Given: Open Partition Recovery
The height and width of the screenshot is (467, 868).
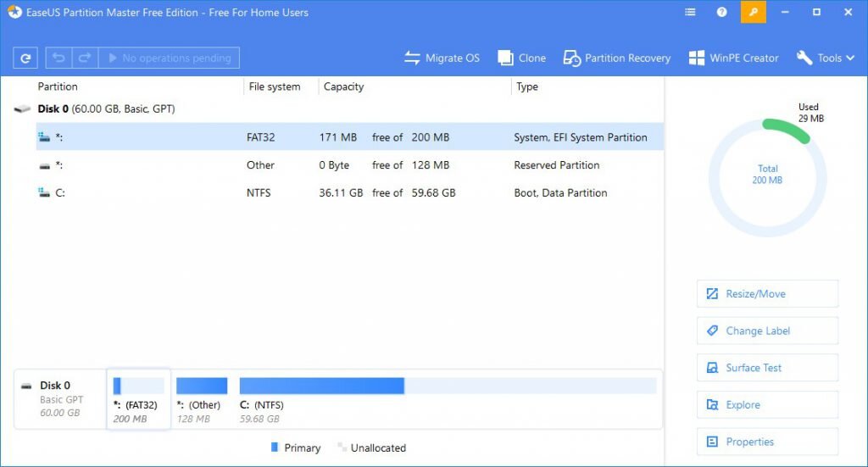Looking at the screenshot, I should click(x=617, y=58).
